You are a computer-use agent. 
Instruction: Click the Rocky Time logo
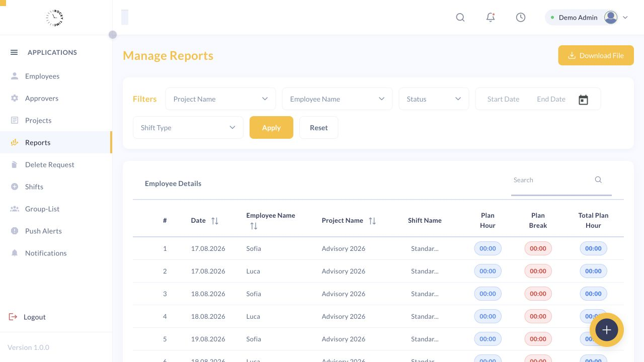[x=54, y=18]
